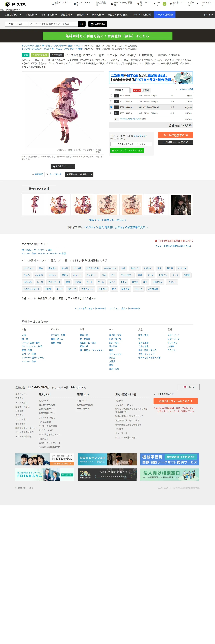Screen dimensions: 215x644
Task: Open the 無料素材 nav dropdown
Action: coord(98,15)
